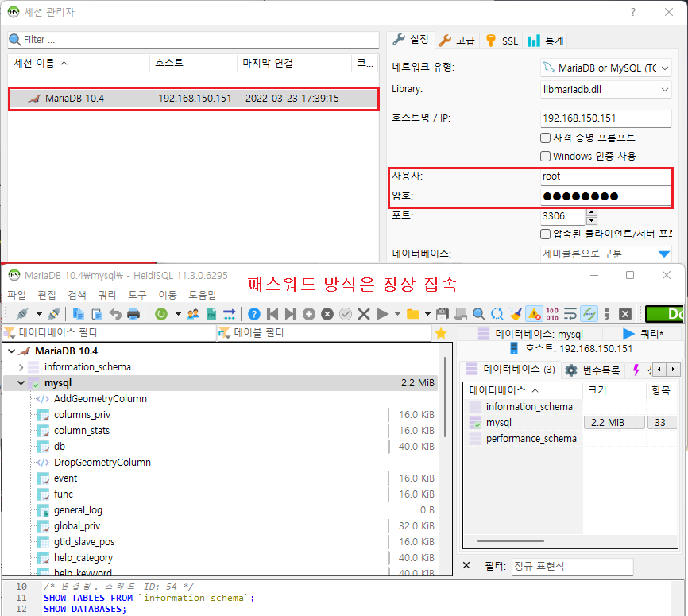Click the post changes checkmark icon
The width and height of the screenshot is (688, 616).
tap(346, 314)
